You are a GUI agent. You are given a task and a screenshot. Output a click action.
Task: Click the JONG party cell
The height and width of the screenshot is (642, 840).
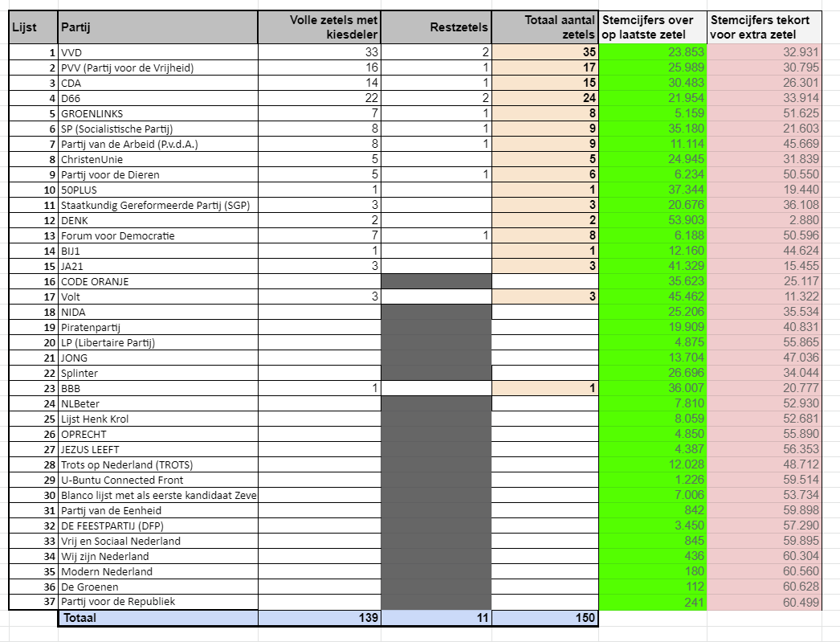[x=158, y=358]
